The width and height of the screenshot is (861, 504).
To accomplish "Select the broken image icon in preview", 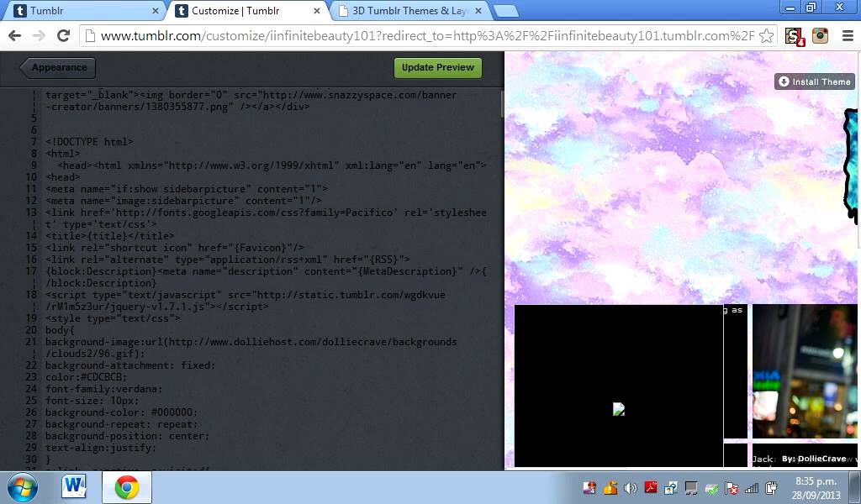I will (619, 409).
